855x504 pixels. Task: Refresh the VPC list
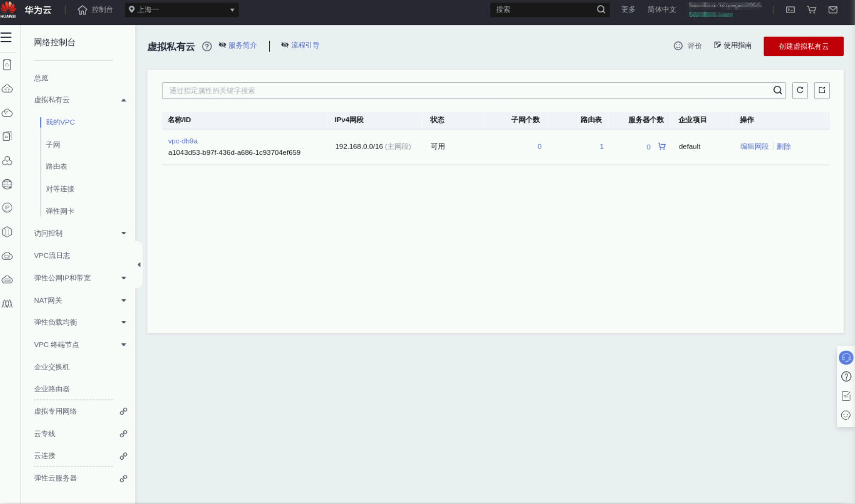pyautogui.click(x=800, y=91)
